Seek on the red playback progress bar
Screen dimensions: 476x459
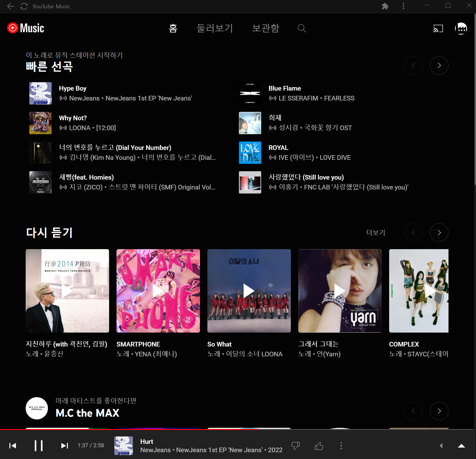237,429
